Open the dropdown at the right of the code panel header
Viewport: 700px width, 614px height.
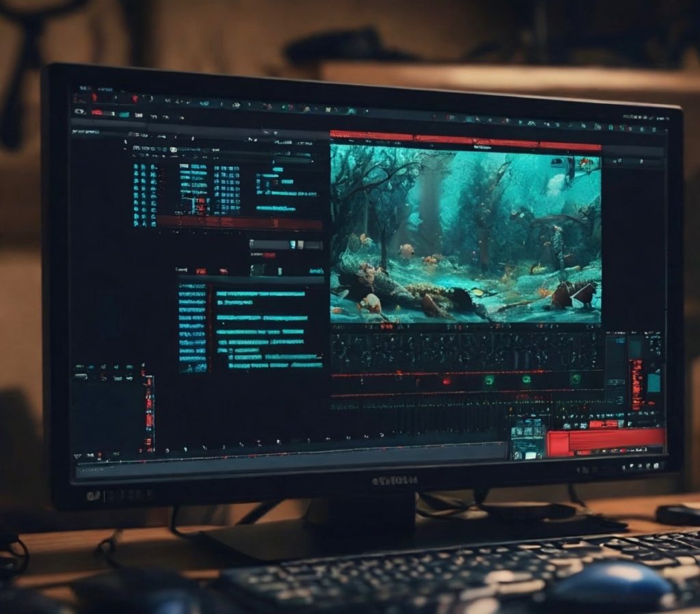pos(316,271)
